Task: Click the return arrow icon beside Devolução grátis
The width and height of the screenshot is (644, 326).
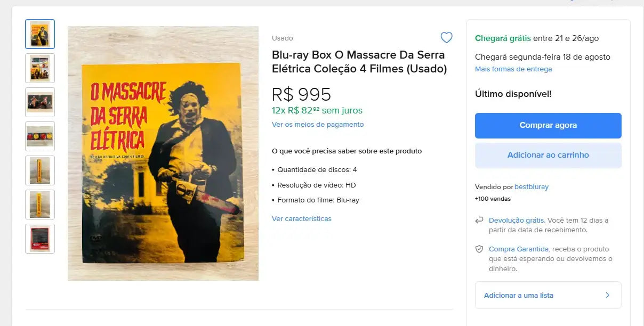Action: [479, 220]
